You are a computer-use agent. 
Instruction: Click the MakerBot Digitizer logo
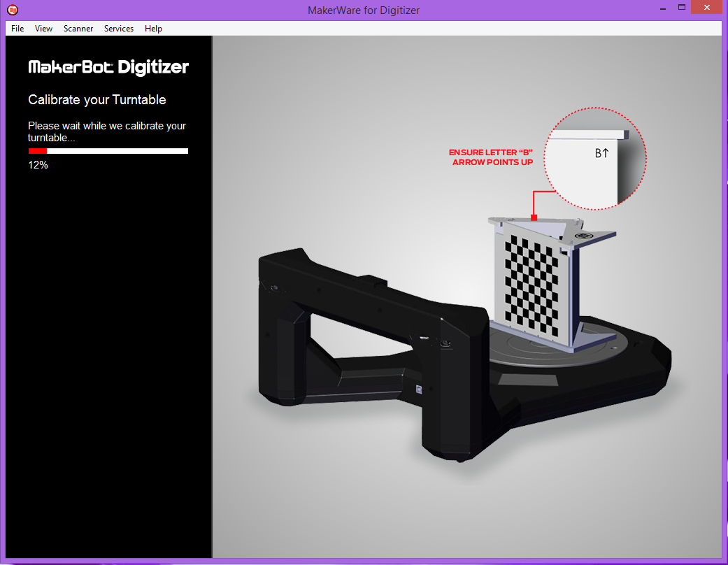tap(108, 67)
